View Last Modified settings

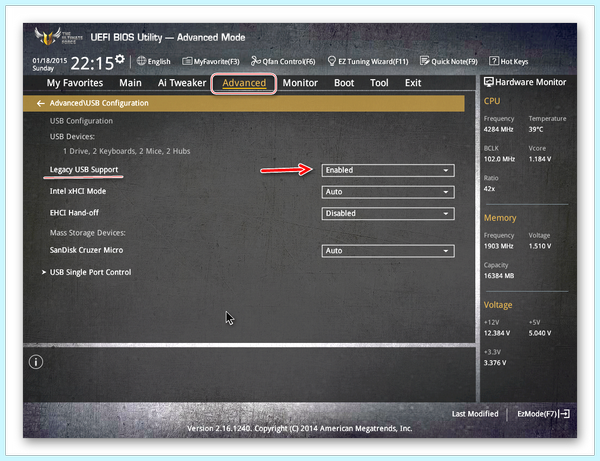pos(475,414)
